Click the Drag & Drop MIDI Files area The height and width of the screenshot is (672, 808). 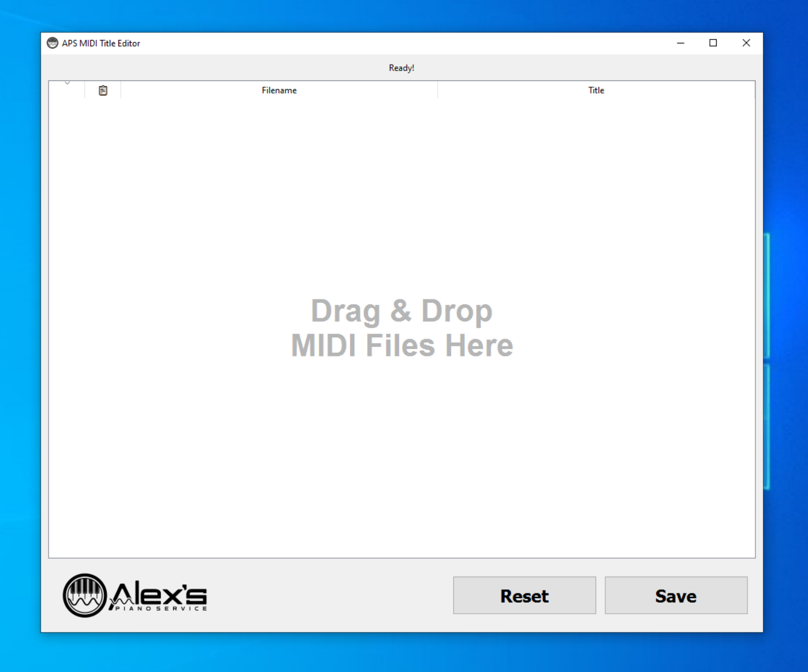[402, 328]
